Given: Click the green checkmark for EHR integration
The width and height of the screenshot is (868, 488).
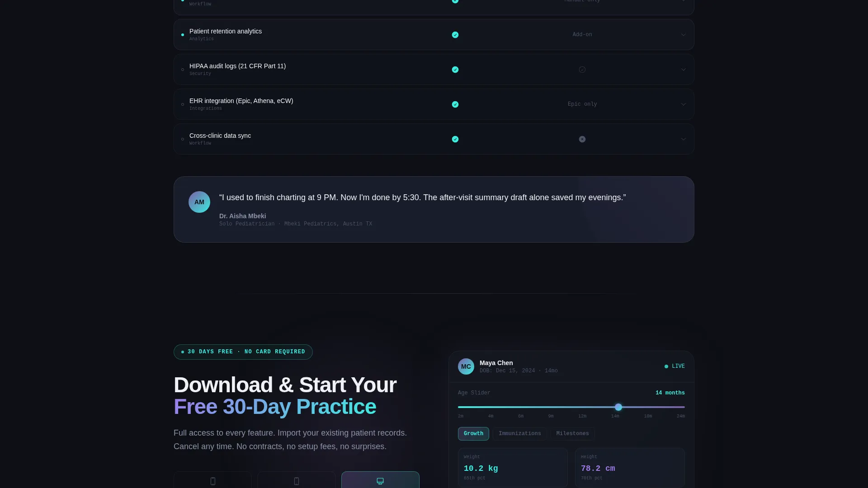Looking at the screenshot, I should pyautogui.click(x=455, y=104).
